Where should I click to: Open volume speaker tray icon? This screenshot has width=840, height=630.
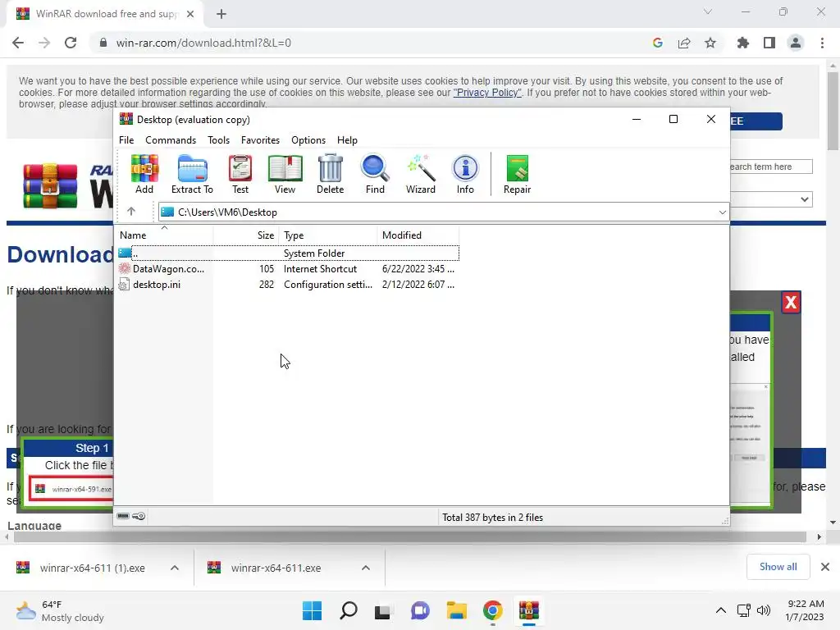click(763, 610)
